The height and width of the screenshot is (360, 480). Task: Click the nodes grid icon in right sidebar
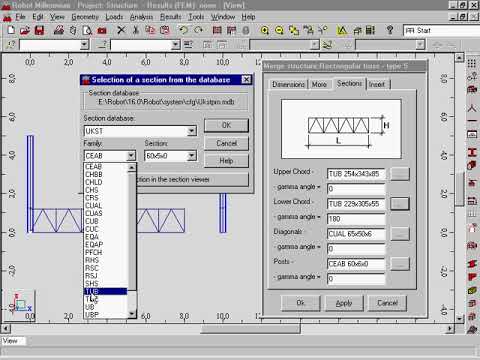[x=472, y=63]
